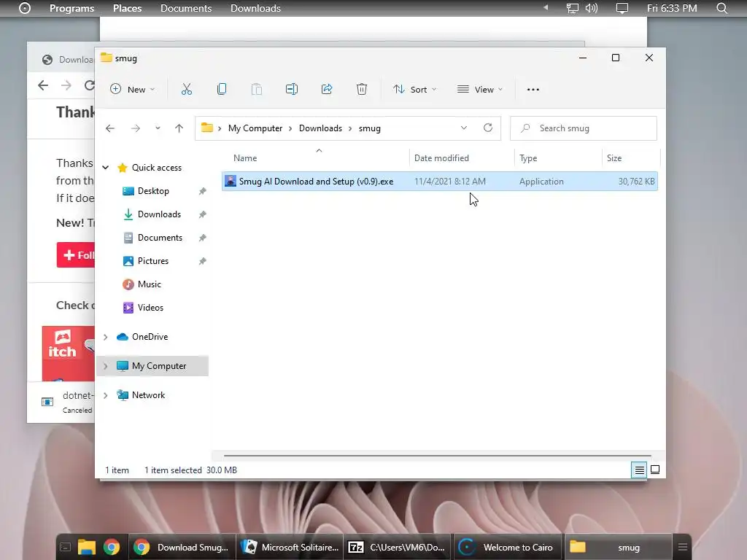Sort by Size column header
The image size is (747, 560).
614,158
